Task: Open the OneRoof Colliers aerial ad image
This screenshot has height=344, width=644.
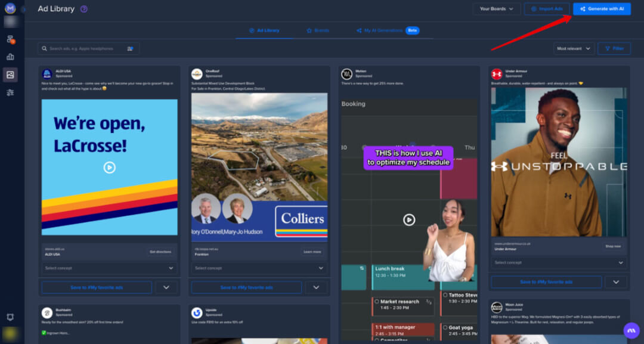Action: 259,167
